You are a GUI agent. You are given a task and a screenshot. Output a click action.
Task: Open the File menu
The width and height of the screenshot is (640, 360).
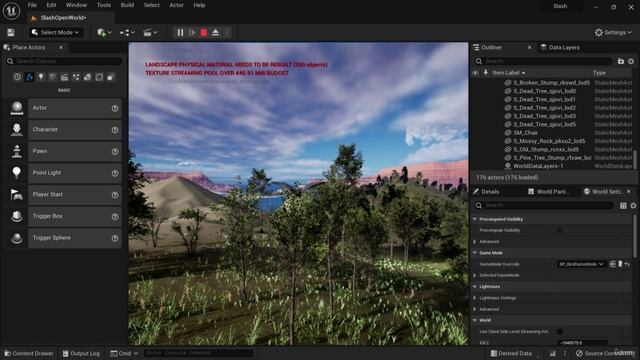click(32, 5)
